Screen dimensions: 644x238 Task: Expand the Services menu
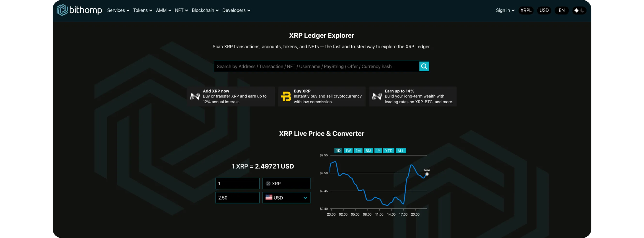(118, 10)
